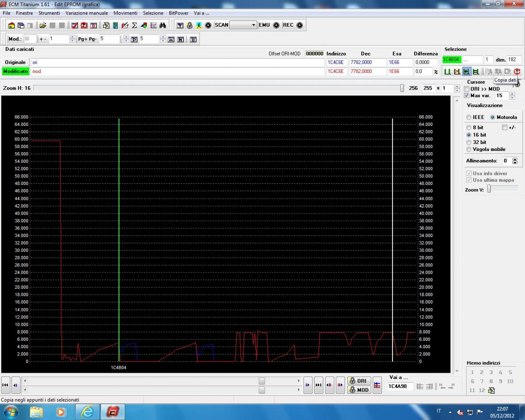Click the red checkmark checksum icon
The width and height of the screenshot is (525, 420).
[74, 25]
